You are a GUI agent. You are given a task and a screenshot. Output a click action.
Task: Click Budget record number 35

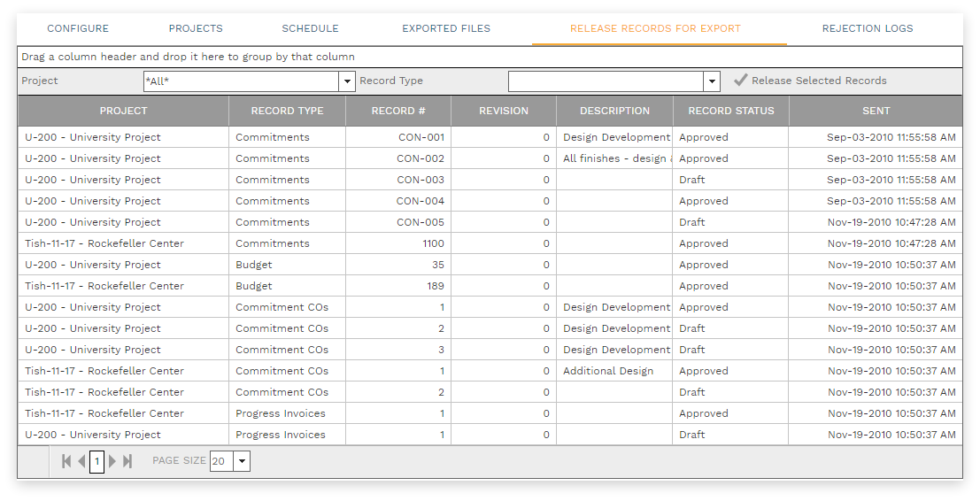(x=438, y=265)
